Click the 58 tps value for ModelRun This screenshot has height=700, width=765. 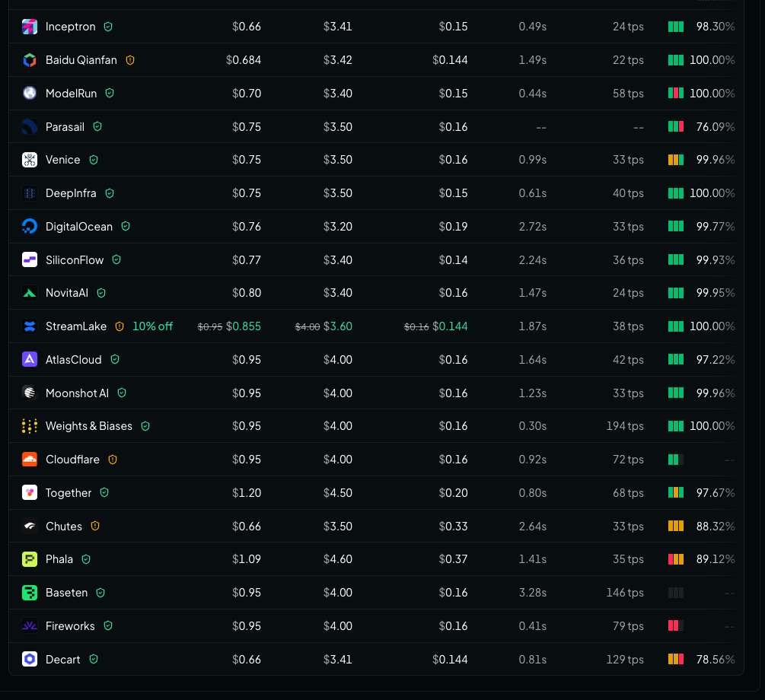(628, 93)
